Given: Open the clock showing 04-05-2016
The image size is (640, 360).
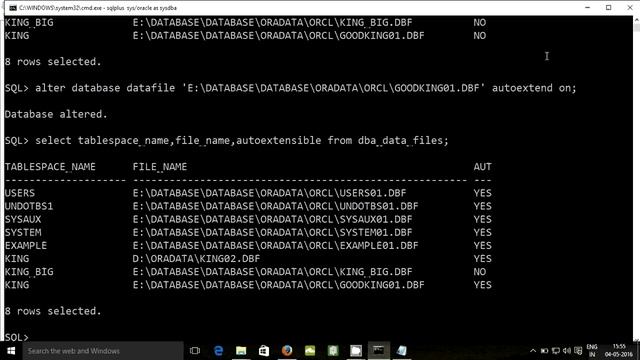Looking at the screenshot, I should point(619,351).
